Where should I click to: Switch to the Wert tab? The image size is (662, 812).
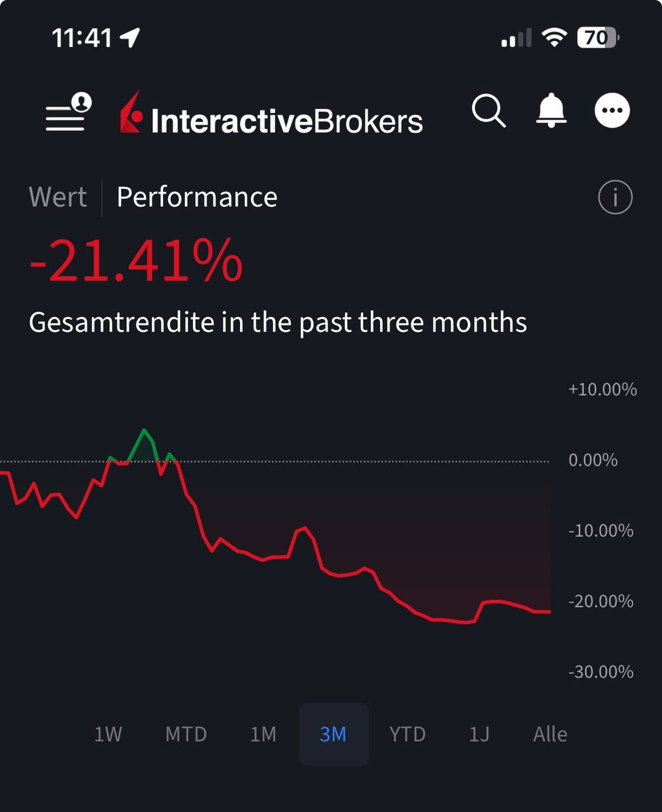click(58, 197)
